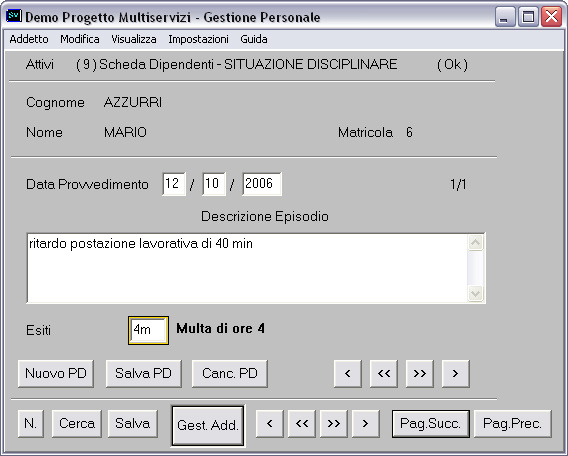568x456 pixels.
Task: Minimize the Gestione Personale window
Action: (x=505, y=17)
